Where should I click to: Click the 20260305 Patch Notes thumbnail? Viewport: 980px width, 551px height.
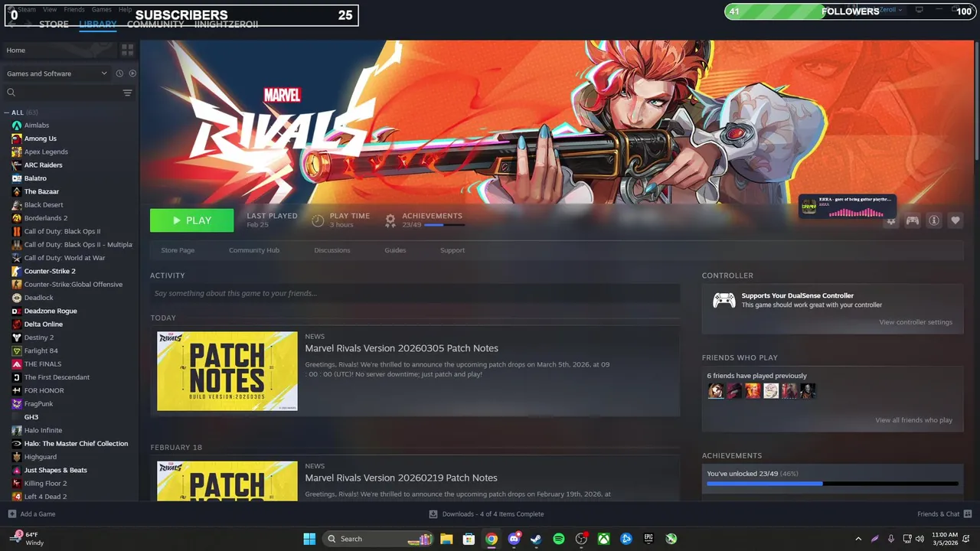coord(227,371)
